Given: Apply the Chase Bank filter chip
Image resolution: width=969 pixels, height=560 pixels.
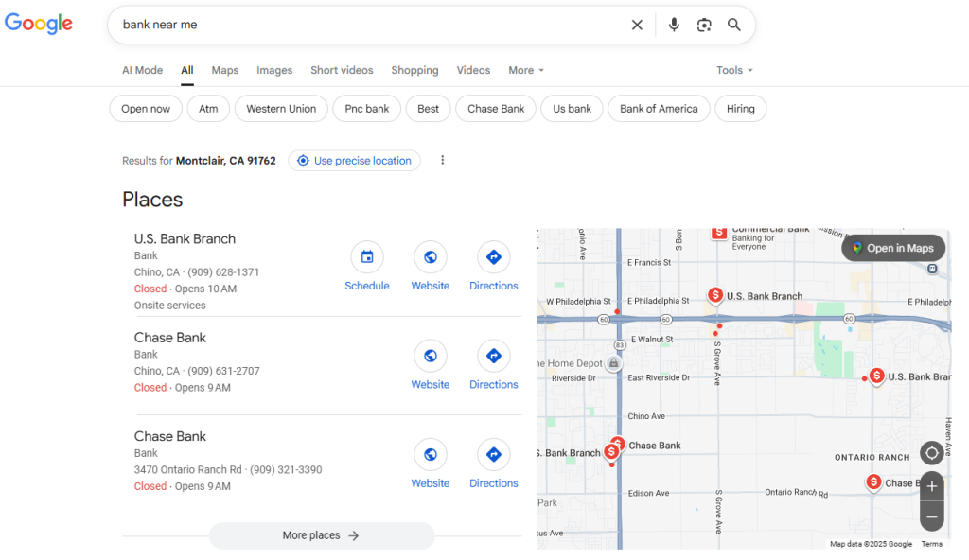Looking at the screenshot, I should tap(496, 109).
